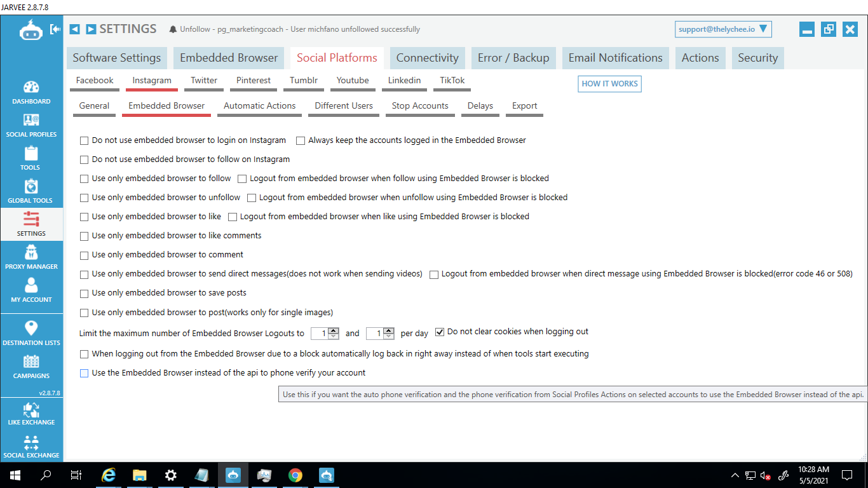
Task: Open Email Notifications tab
Action: [x=615, y=58]
